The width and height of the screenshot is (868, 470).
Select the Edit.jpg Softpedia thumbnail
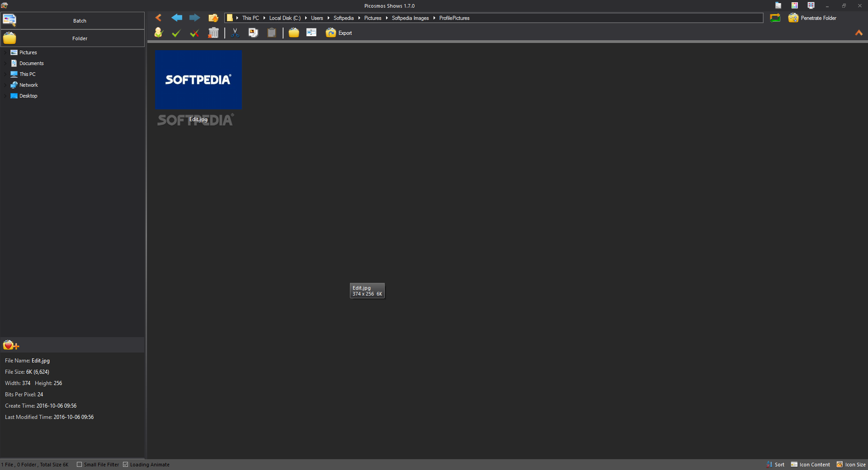198,80
